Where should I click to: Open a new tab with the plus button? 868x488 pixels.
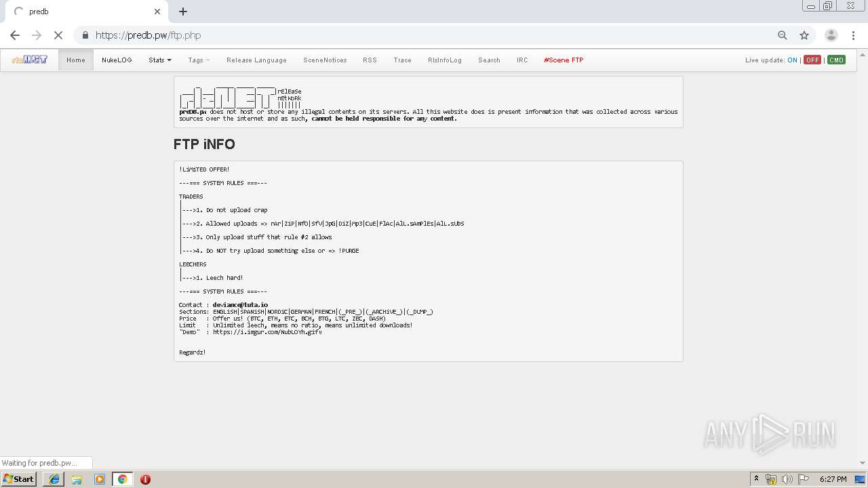(x=183, y=12)
